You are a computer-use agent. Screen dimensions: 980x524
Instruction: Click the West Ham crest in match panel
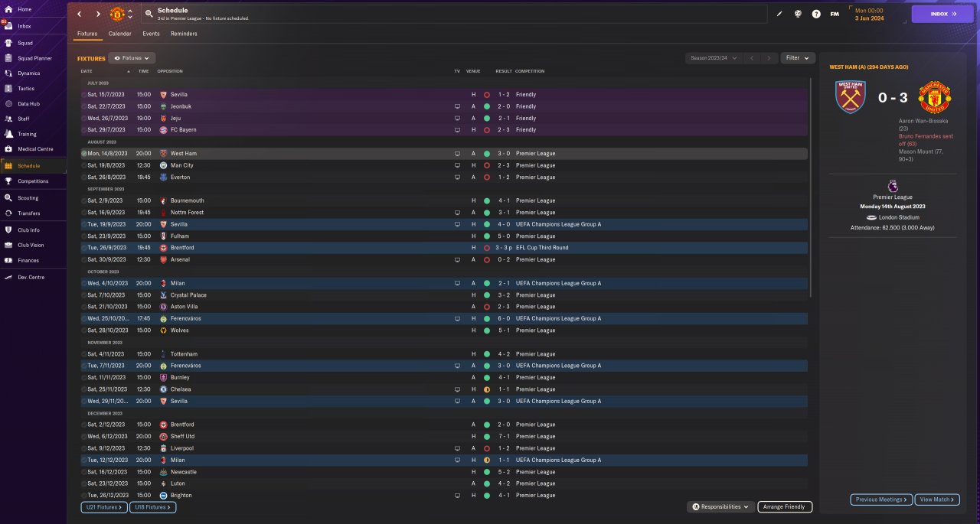click(851, 97)
